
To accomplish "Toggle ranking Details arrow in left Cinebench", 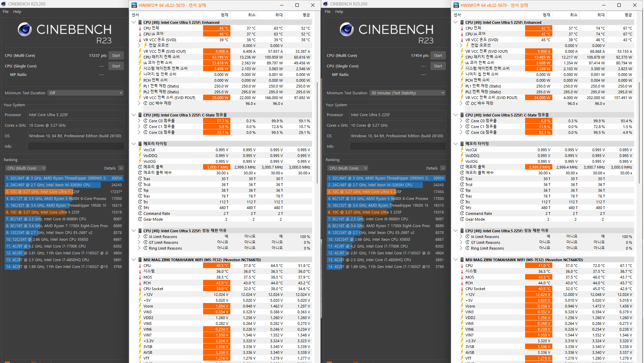I will (121, 168).
